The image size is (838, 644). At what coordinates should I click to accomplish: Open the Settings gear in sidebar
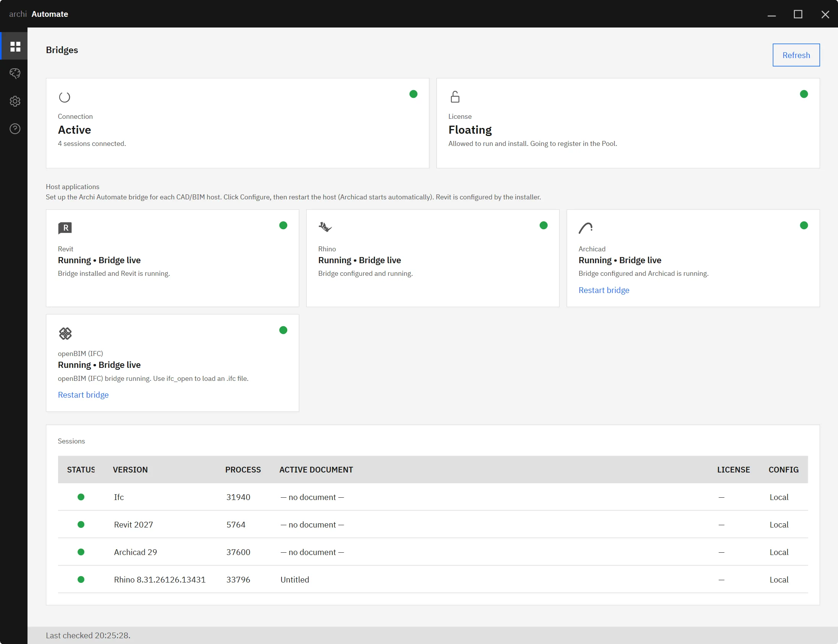15,101
